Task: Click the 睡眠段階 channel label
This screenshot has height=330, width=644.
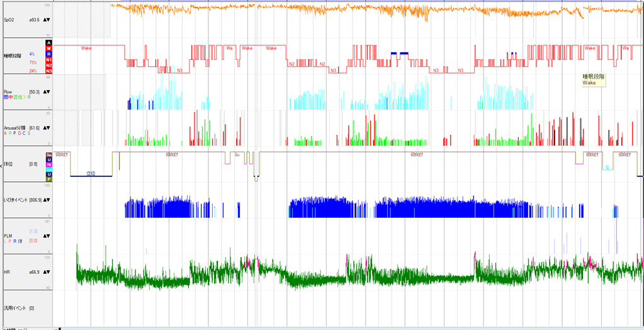Action: [13, 56]
